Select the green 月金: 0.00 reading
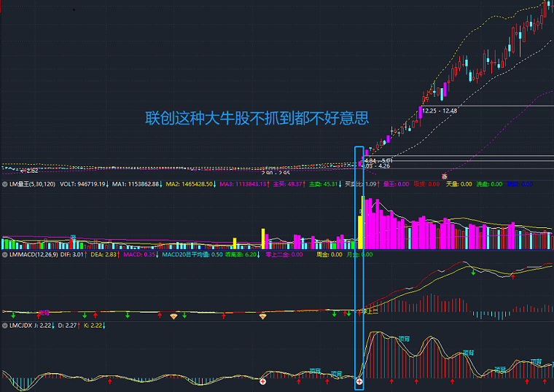The image size is (554, 392). [359, 254]
